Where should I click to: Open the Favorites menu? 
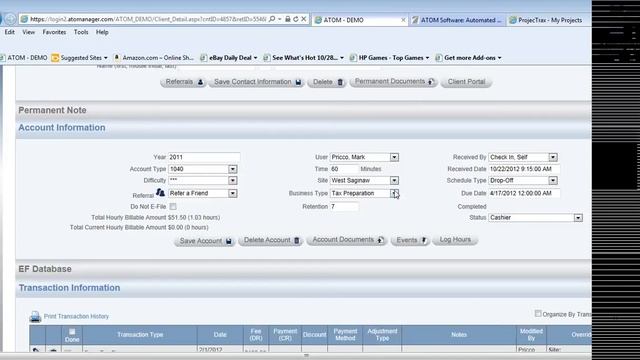54,32
